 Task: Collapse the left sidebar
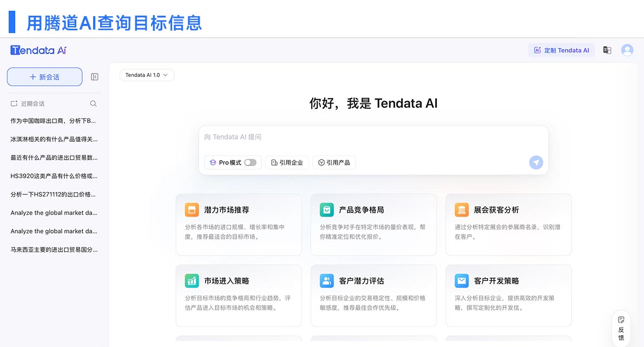(94, 76)
